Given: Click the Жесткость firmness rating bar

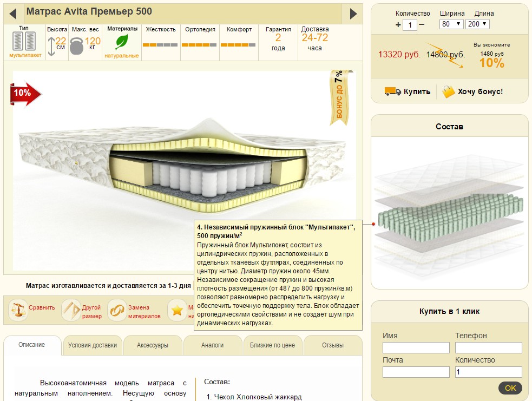Looking at the screenshot, I should [x=160, y=44].
